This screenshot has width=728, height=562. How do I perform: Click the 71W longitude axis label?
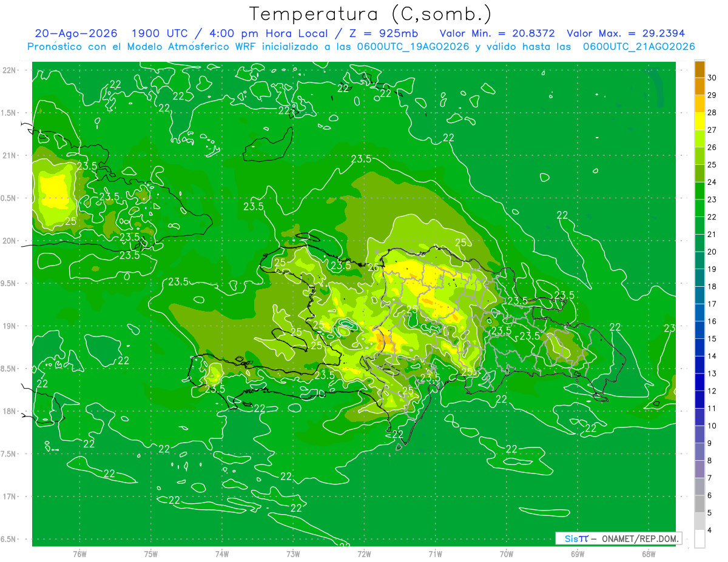point(435,554)
